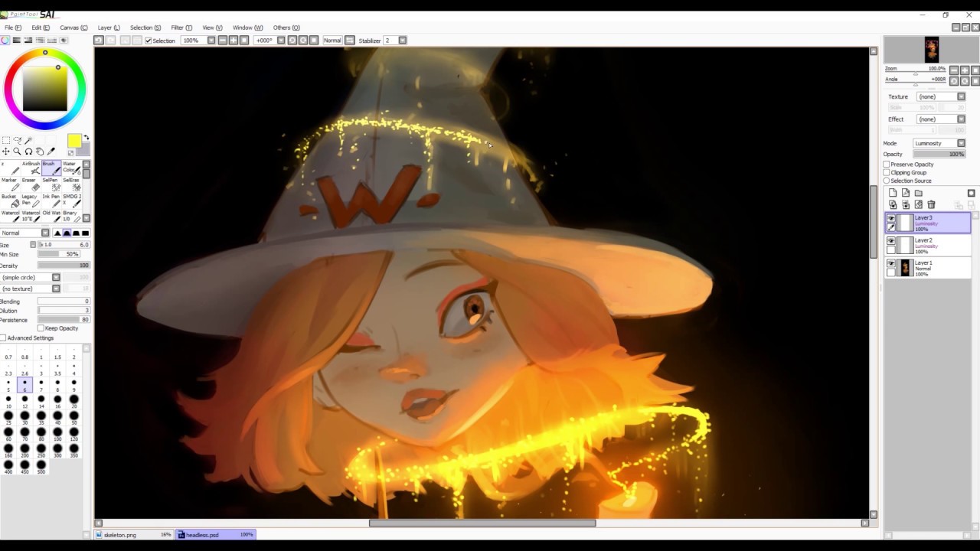This screenshot has height=551, width=980.
Task: Select brush size 50 preset
Action: click(x=73, y=419)
